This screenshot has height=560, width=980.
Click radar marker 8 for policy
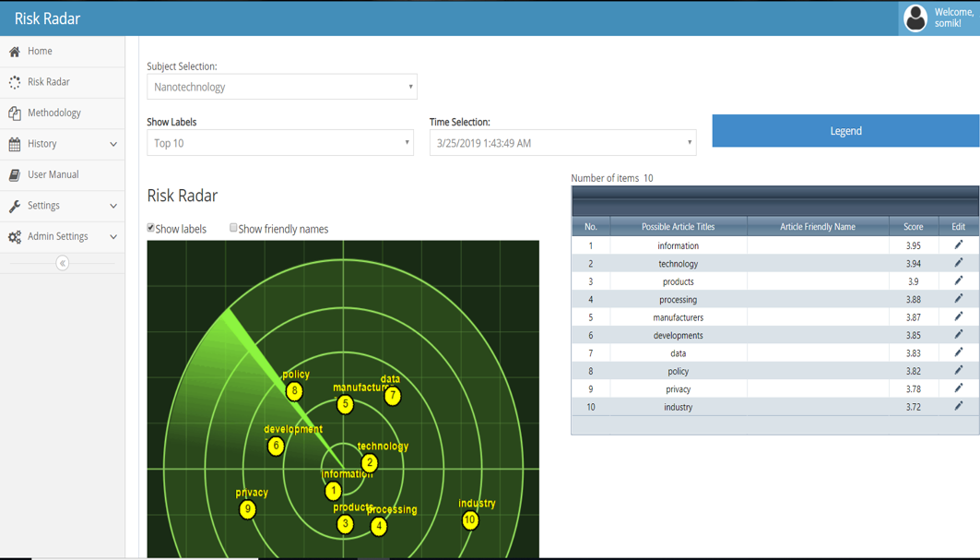coord(294,392)
